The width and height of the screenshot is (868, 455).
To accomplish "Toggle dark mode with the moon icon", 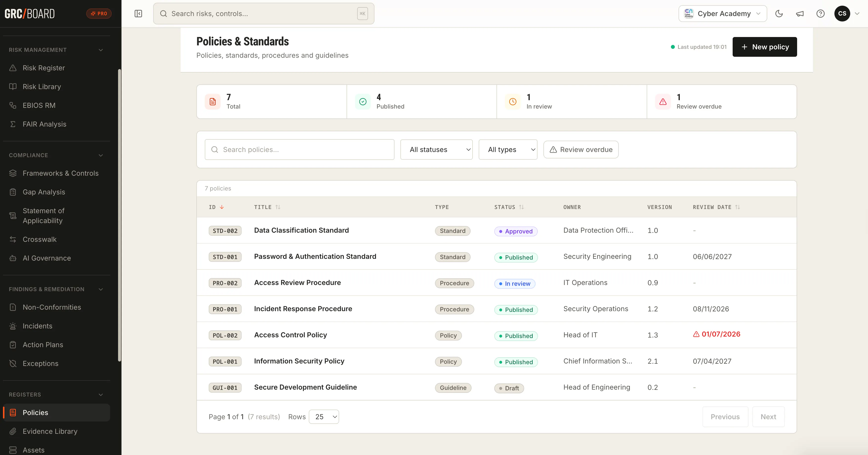I will tap(779, 14).
